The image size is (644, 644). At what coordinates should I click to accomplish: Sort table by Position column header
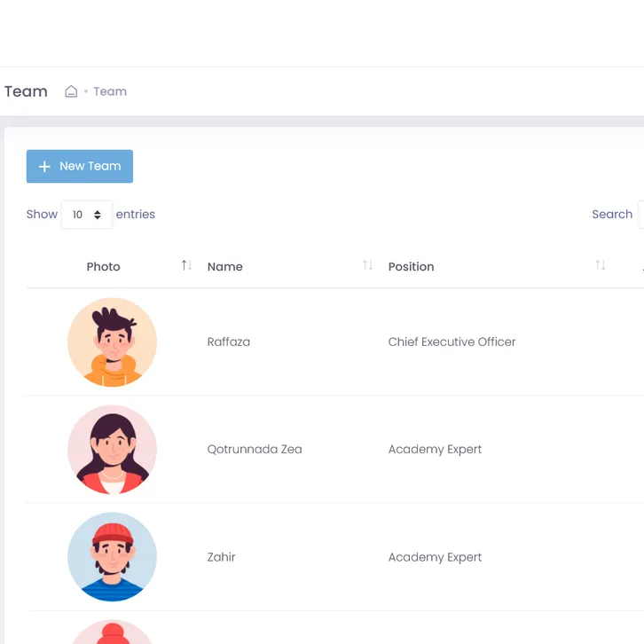point(411,267)
